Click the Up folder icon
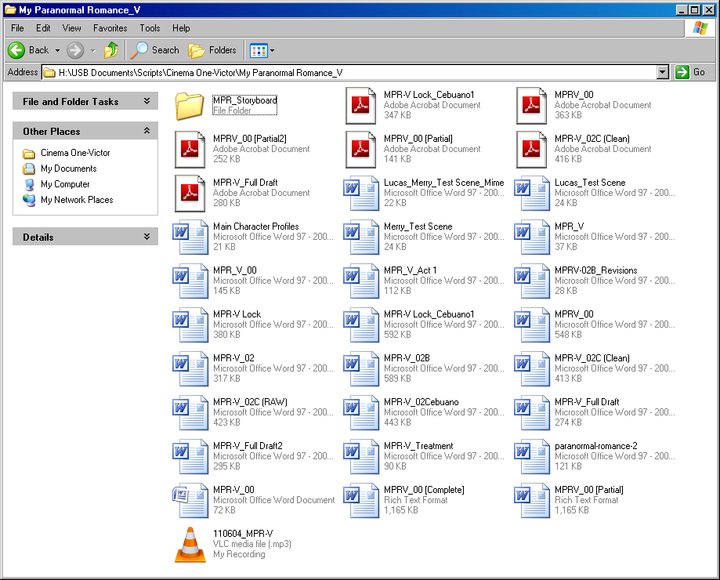This screenshot has width=720, height=580. point(112,50)
